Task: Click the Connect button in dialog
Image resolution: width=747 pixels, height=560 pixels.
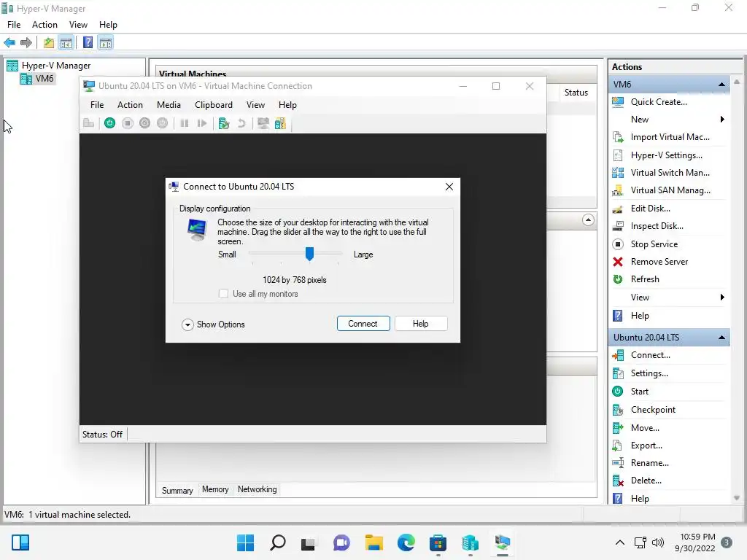Action: tap(363, 324)
